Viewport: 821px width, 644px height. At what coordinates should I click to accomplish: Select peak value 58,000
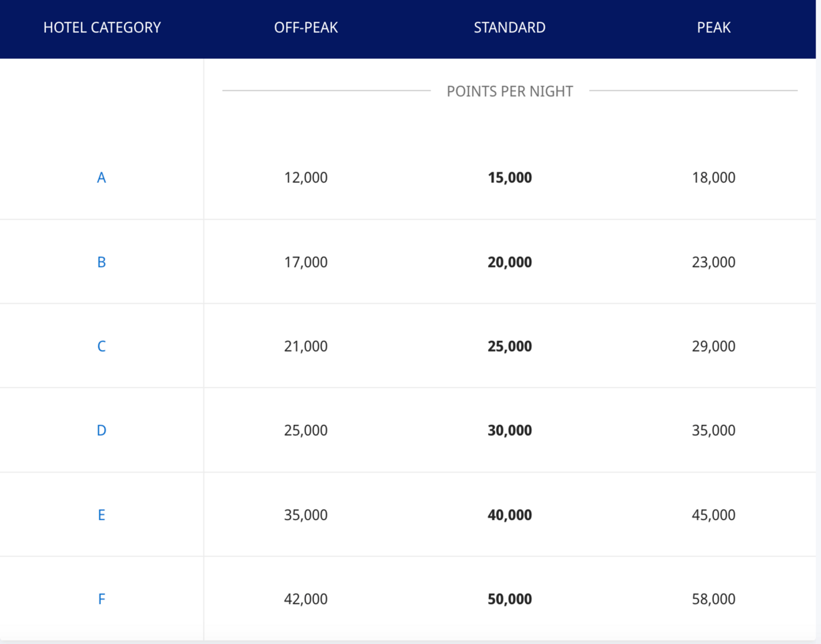pyautogui.click(x=714, y=599)
